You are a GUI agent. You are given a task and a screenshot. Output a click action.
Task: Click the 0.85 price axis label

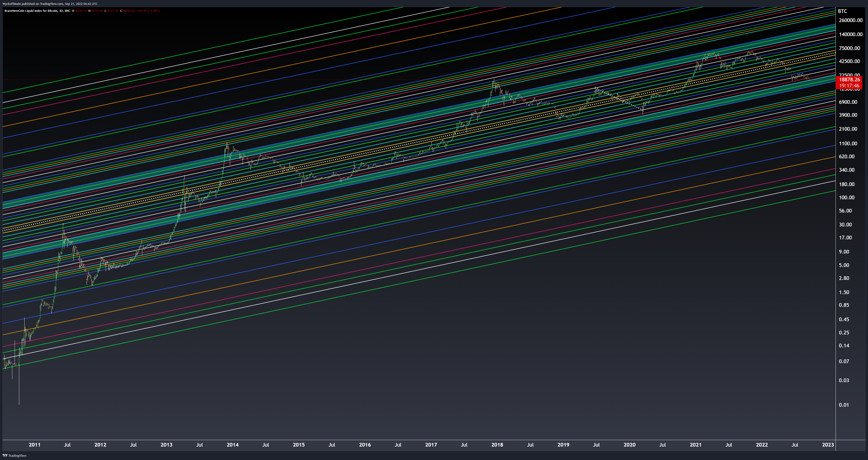pyautogui.click(x=844, y=305)
